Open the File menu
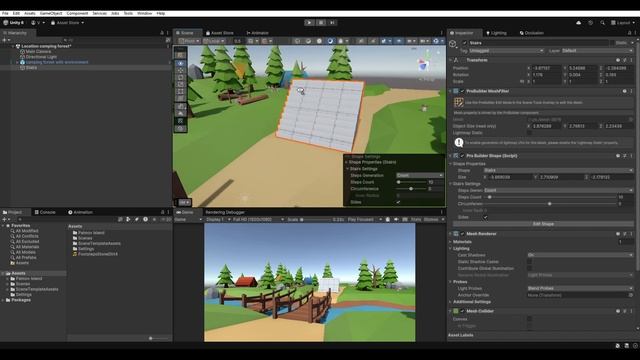 [5, 13]
